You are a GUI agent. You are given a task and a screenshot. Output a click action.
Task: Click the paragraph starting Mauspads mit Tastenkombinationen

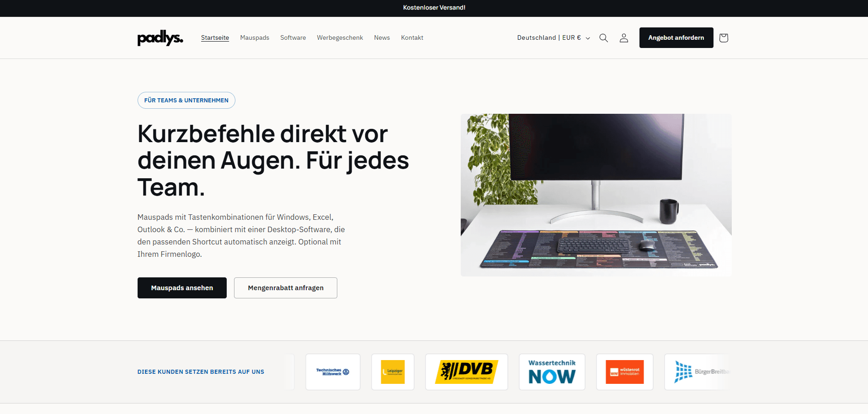click(x=241, y=236)
